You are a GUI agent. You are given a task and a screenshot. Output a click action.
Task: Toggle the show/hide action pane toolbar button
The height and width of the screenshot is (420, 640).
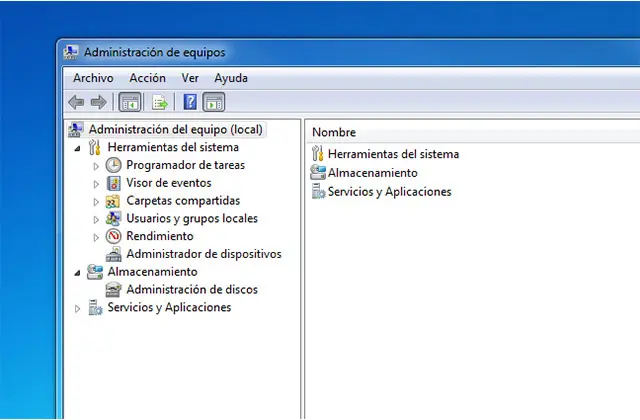pyautogui.click(x=214, y=102)
